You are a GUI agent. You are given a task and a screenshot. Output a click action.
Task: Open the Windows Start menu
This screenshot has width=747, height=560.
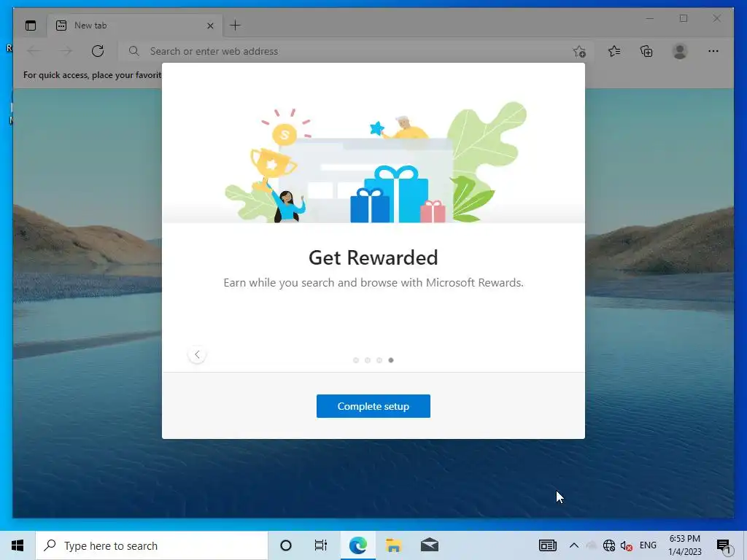(18, 545)
